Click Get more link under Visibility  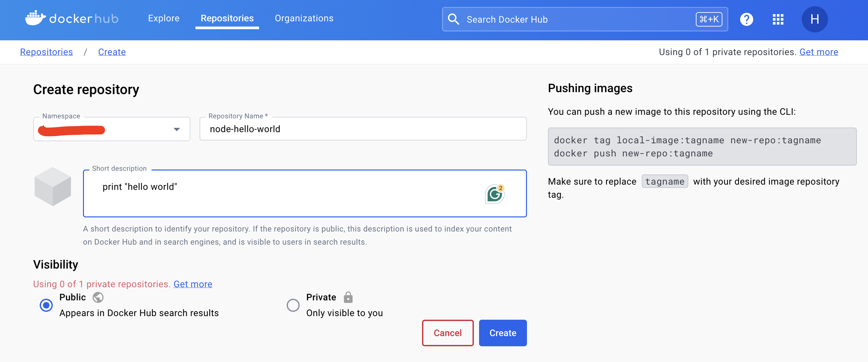(x=193, y=284)
